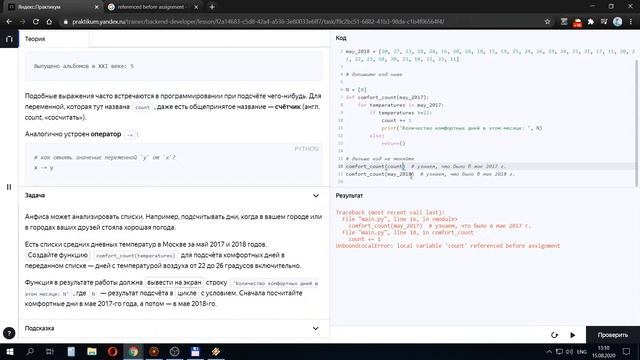Open the Windows Start menu
Image resolution: width=640 pixels, height=360 pixels.
coord(9,351)
